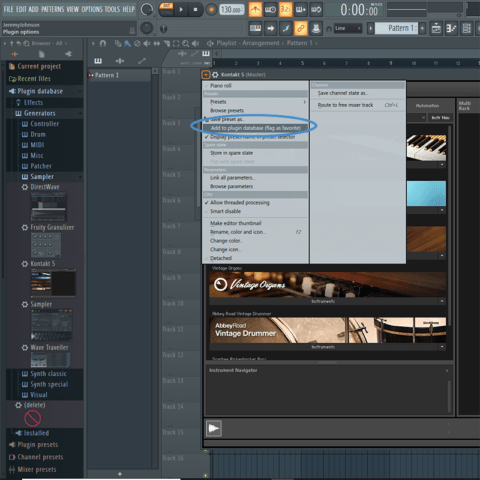This screenshot has width=480, height=480.
Task: Open the HELP menu
Action: (128, 9)
